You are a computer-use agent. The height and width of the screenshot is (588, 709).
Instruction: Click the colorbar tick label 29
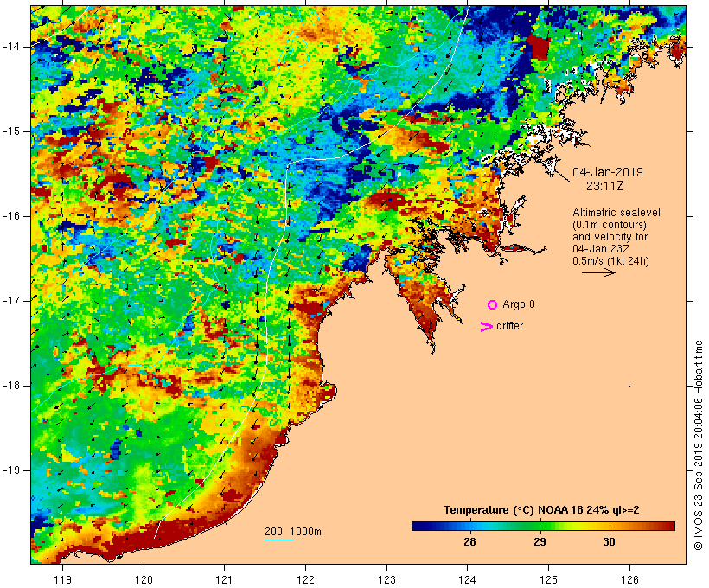(x=540, y=542)
